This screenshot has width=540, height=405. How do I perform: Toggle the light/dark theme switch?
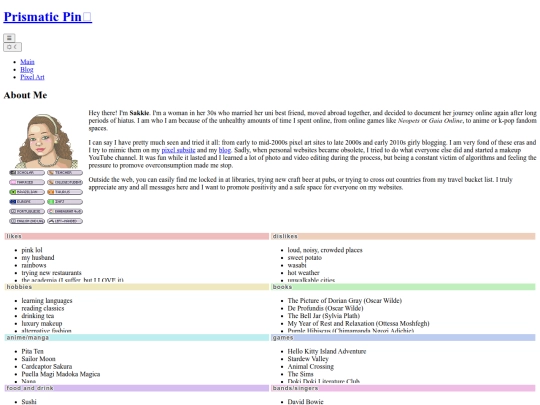click(x=12, y=47)
